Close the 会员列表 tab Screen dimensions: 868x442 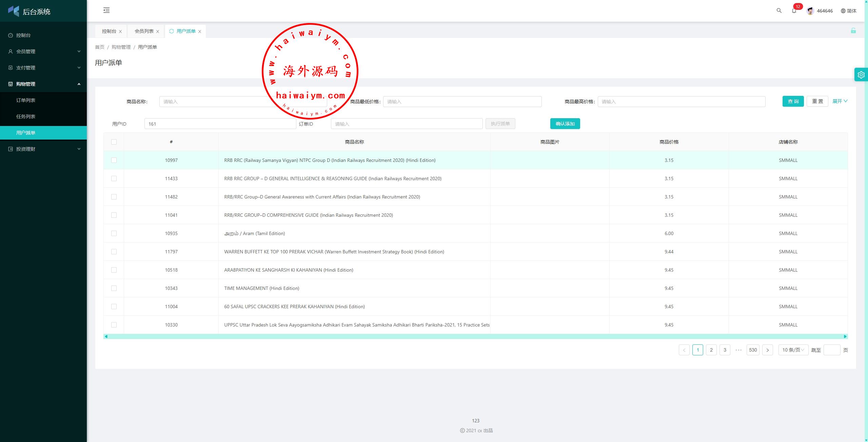point(158,31)
